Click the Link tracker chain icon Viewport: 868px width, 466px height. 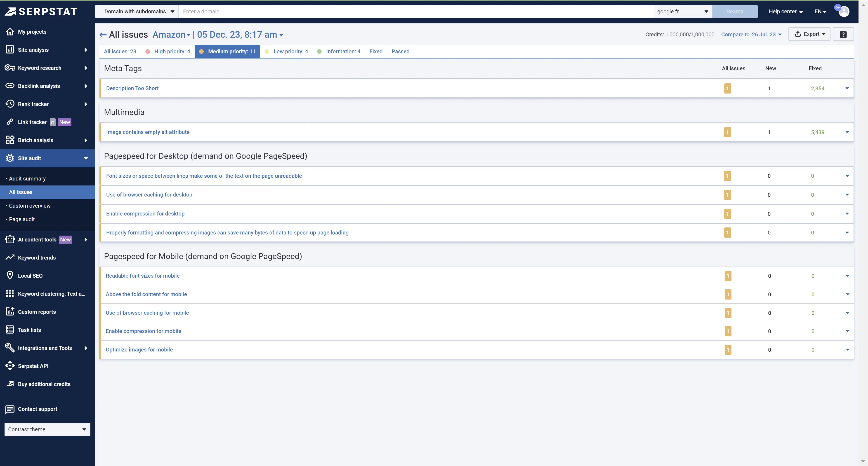tap(10, 122)
